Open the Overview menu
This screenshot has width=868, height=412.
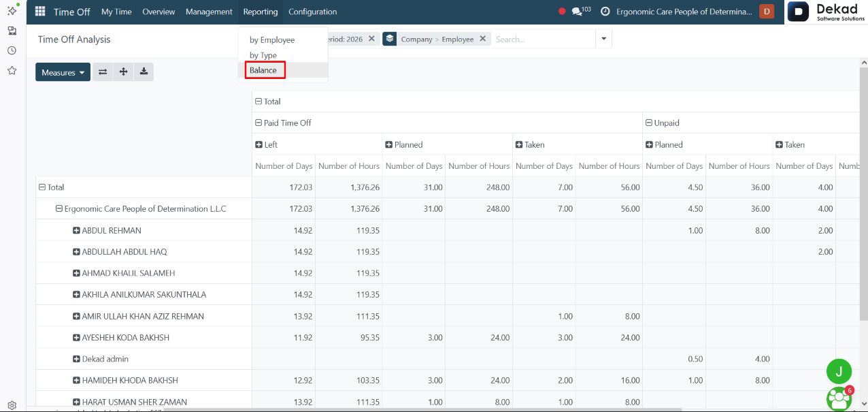pos(158,12)
